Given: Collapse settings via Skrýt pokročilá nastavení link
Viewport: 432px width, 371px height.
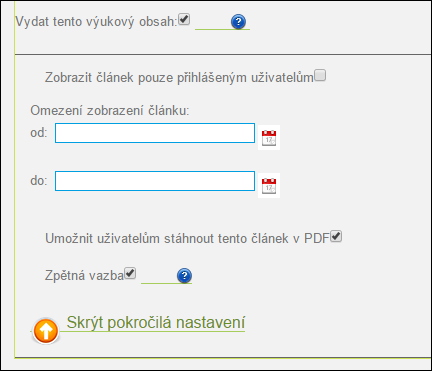Looking at the screenshot, I should click(x=156, y=322).
